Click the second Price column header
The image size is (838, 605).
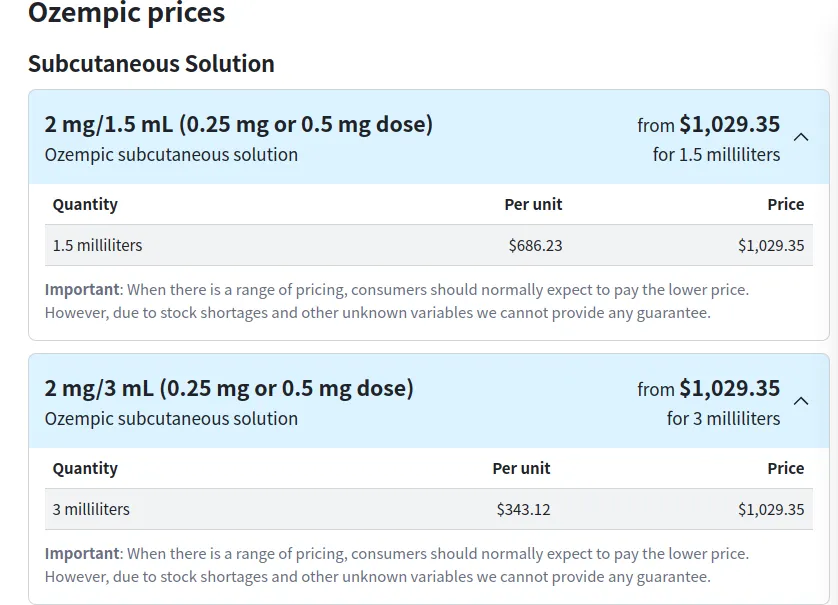coord(785,468)
